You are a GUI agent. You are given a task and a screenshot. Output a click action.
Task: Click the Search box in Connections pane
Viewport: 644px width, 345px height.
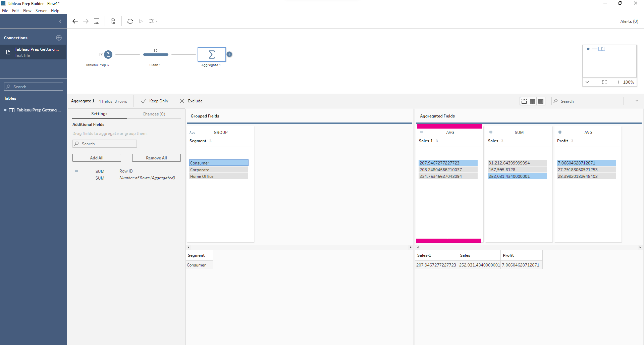coord(34,87)
